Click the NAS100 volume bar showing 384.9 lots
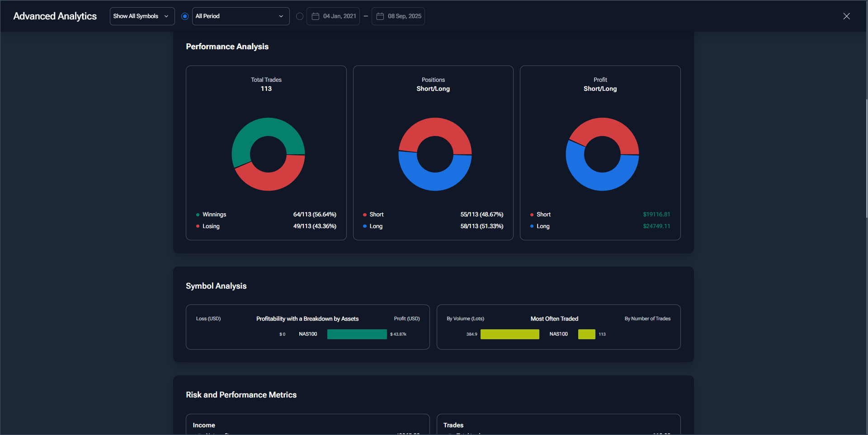The width and height of the screenshot is (868, 435). [x=509, y=334]
